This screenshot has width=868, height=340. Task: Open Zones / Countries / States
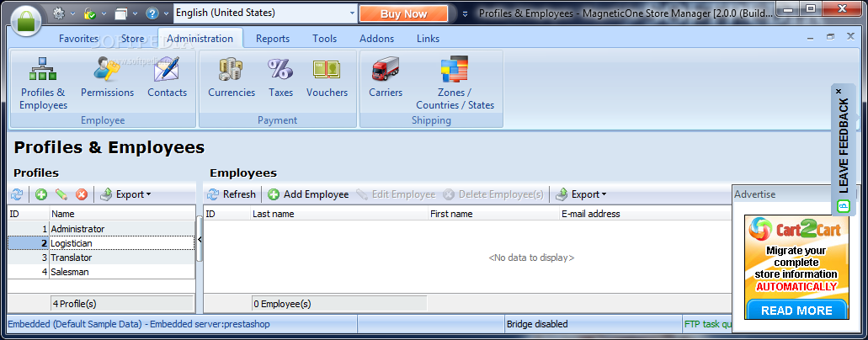pos(455,83)
